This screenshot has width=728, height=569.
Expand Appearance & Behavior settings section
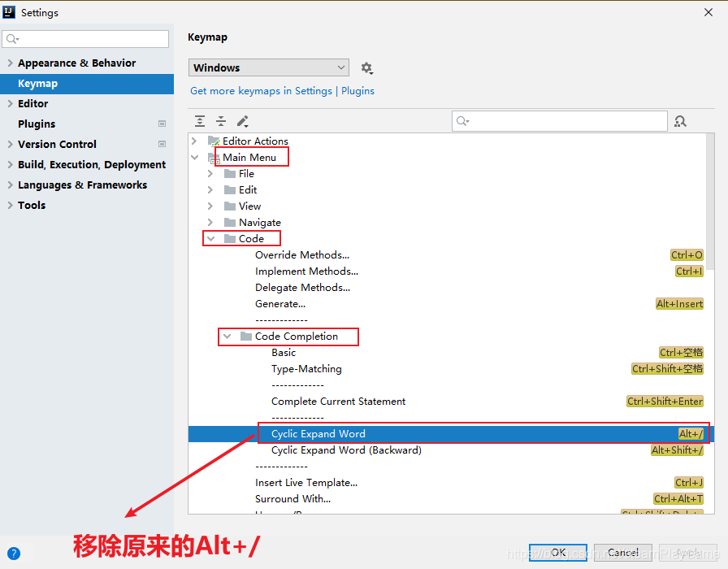11,63
